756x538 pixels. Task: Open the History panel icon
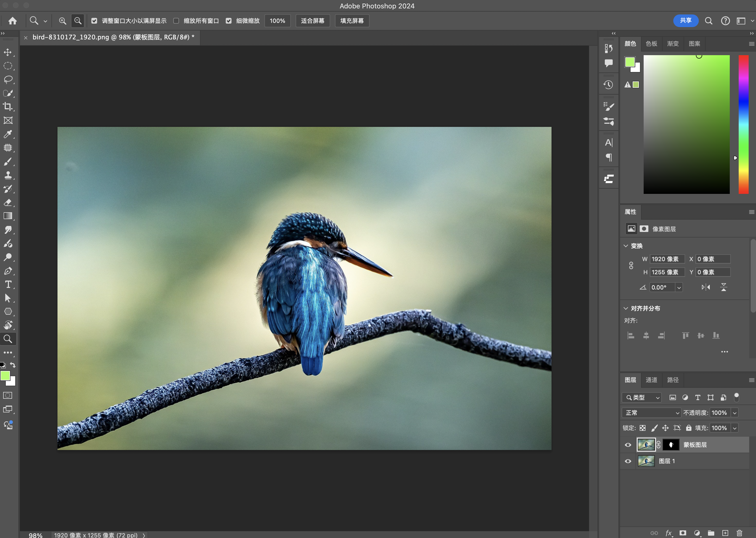(608, 85)
